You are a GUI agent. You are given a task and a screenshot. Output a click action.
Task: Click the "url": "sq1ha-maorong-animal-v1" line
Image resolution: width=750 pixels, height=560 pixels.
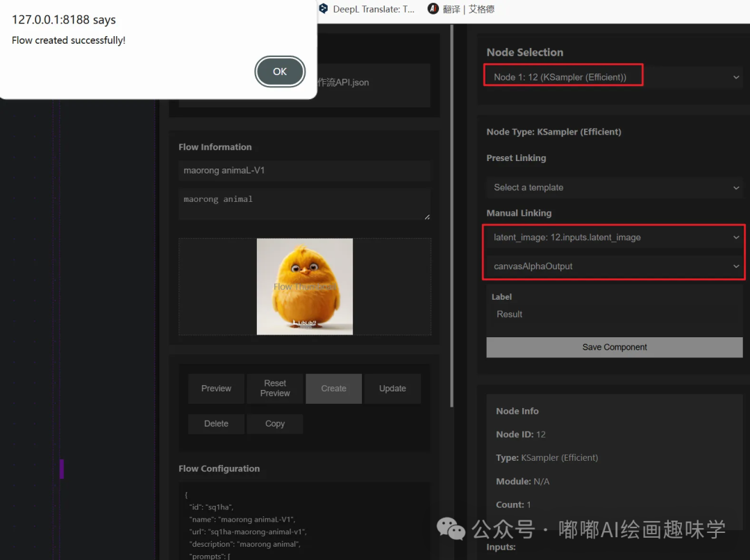(x=248, y=532)
